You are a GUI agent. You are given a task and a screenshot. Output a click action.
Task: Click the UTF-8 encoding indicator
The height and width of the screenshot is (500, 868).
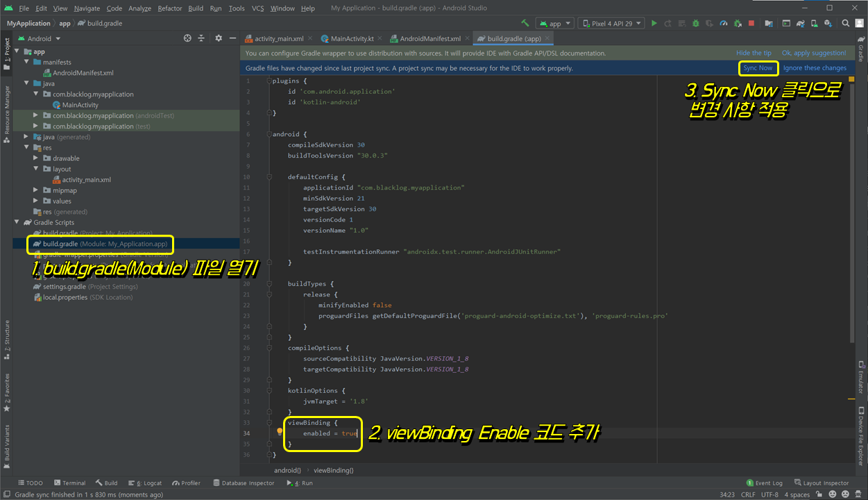769,494
